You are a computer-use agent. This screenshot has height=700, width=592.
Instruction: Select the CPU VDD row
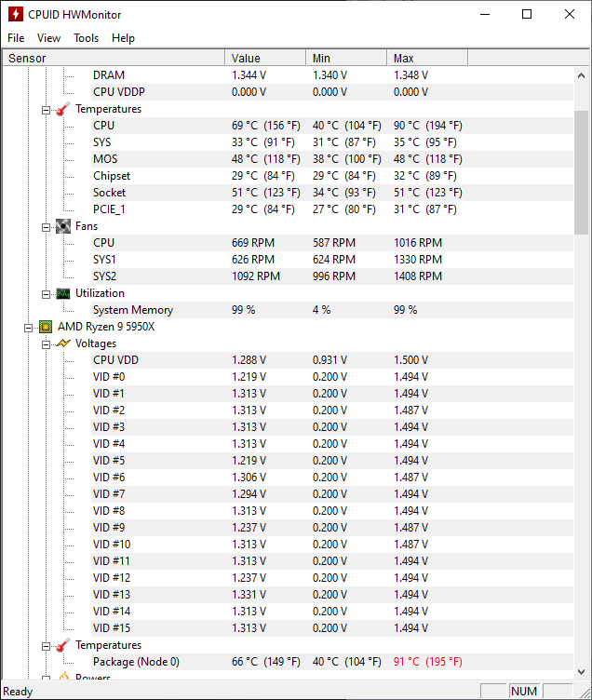pos(332,360)
